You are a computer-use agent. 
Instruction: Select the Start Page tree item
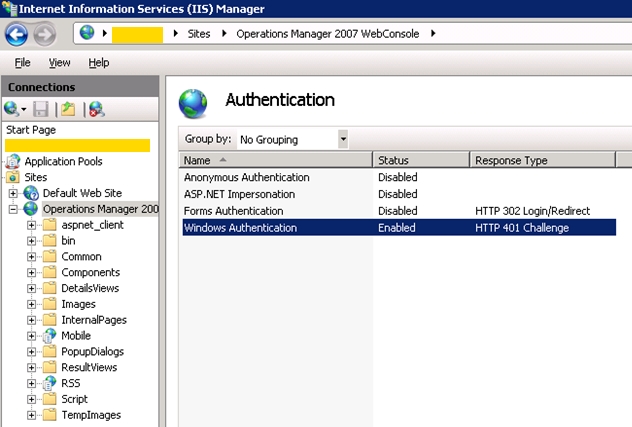31,130
